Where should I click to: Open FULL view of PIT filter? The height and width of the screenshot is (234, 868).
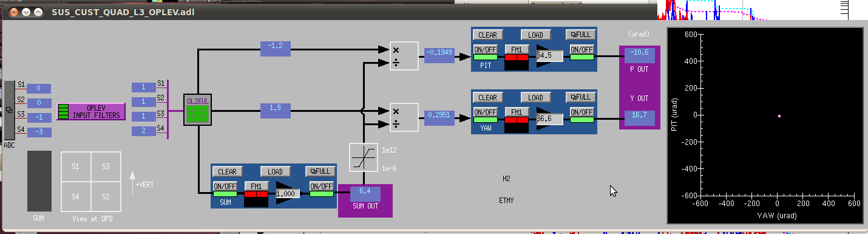pyautogui.click(x=581, y=35)
